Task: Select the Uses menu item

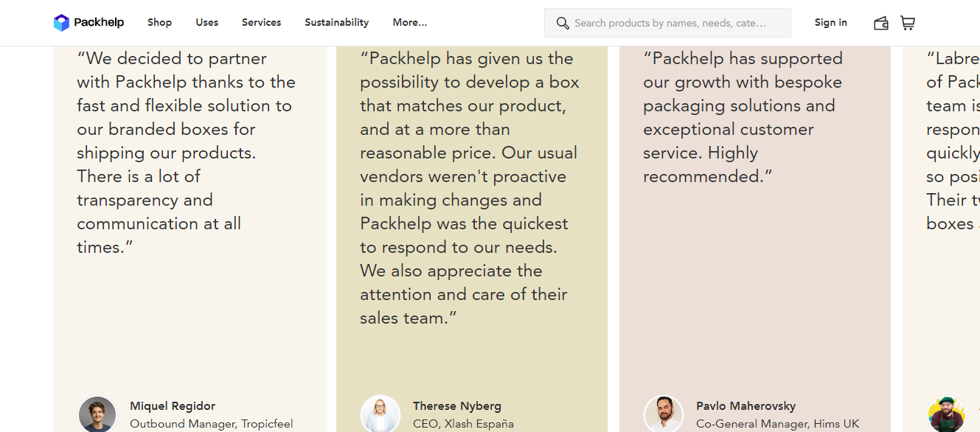Action: click(x=206, y=22)
